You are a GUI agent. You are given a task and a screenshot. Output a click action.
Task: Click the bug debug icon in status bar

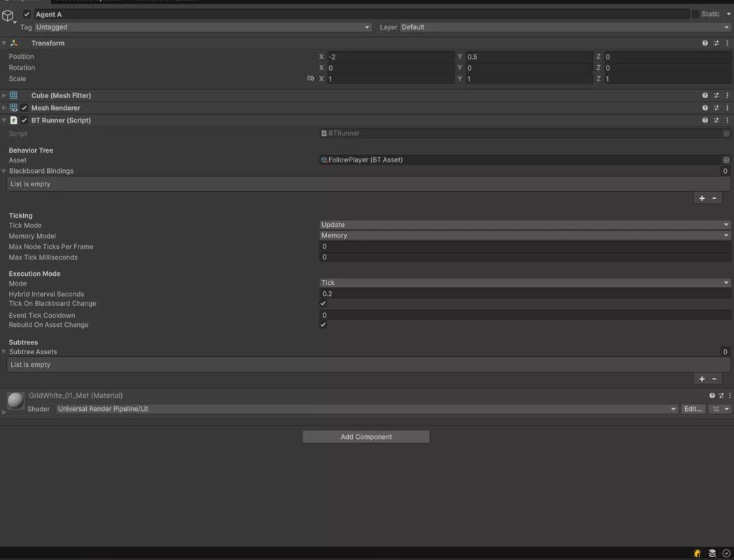[697, 553]
